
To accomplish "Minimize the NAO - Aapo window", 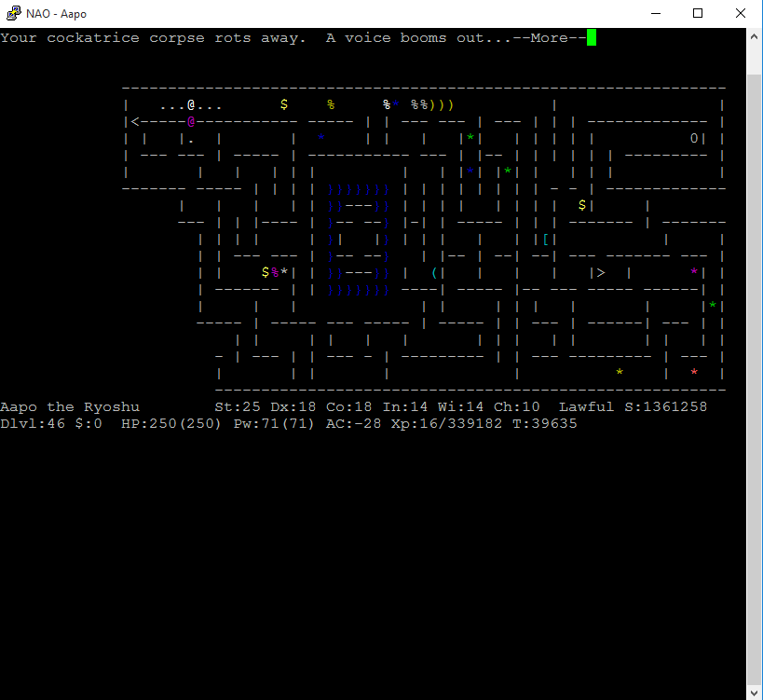I will coord(654,13).
